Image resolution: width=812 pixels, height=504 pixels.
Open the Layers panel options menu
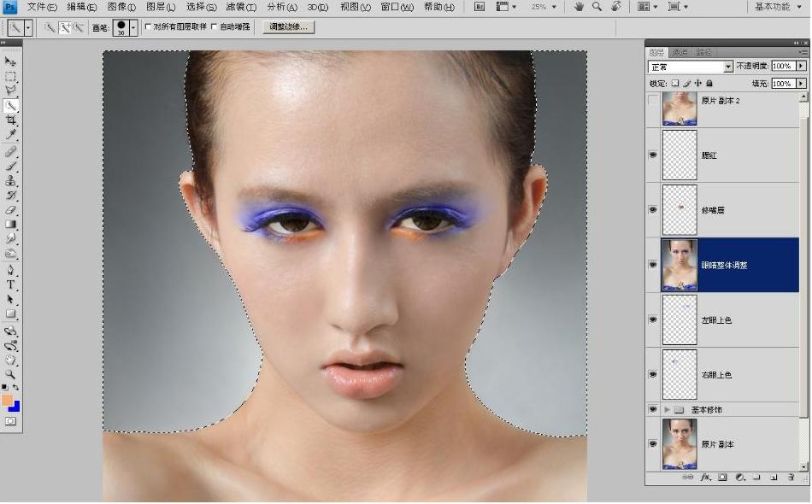[x=803, y=52]
